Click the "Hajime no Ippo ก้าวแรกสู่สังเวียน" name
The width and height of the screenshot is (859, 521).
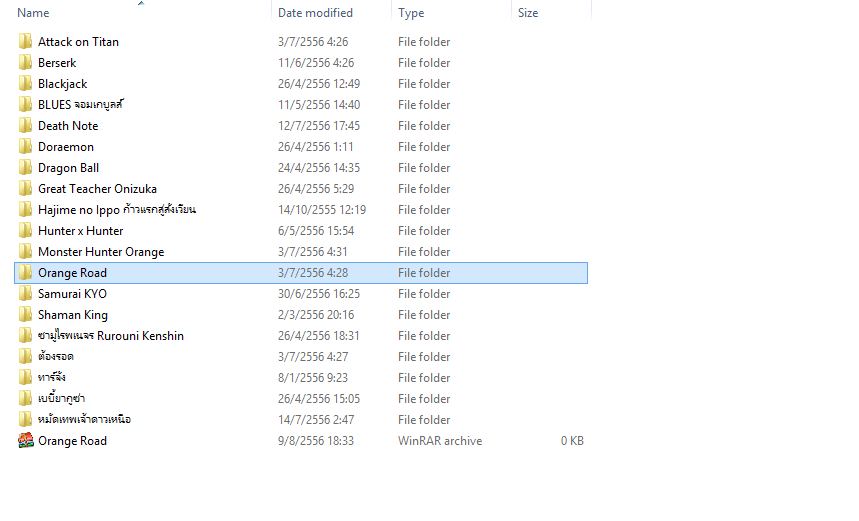click(x=117, y=210)
